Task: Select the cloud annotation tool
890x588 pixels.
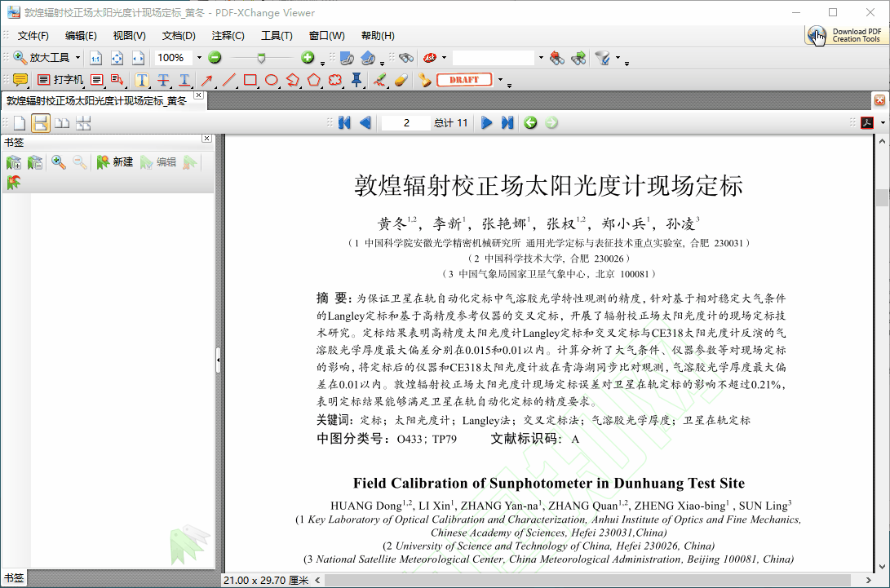Action: click(x=335, y=80)
